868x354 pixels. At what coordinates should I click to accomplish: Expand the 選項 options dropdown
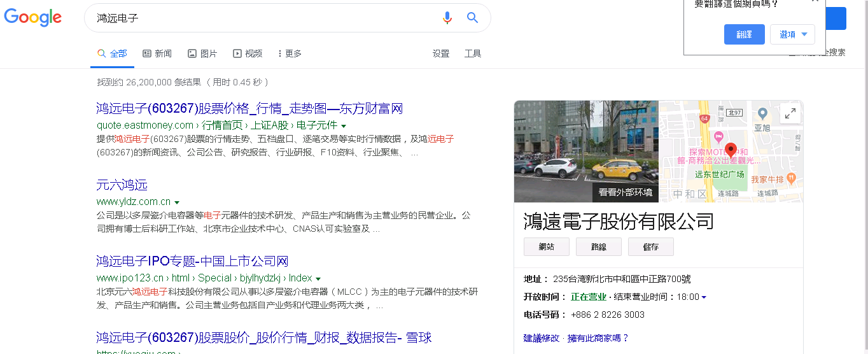(x=792, y=34)
